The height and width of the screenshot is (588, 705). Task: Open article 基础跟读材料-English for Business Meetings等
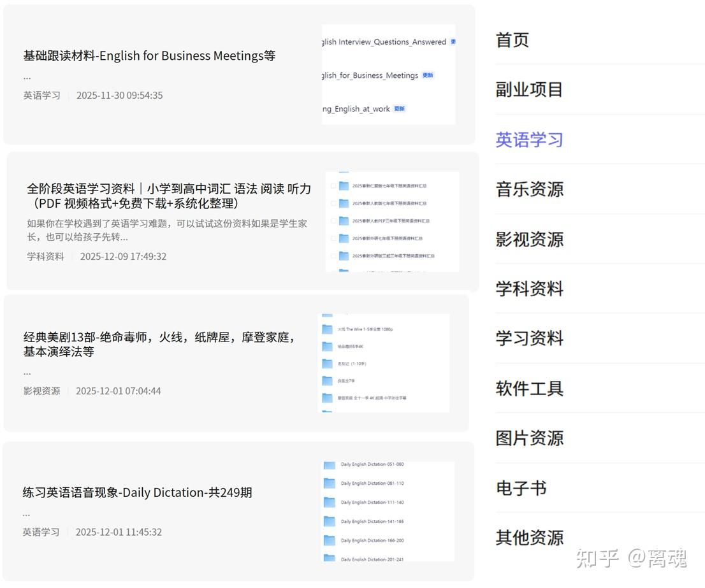pyautogui.click(x=149, y=55)
